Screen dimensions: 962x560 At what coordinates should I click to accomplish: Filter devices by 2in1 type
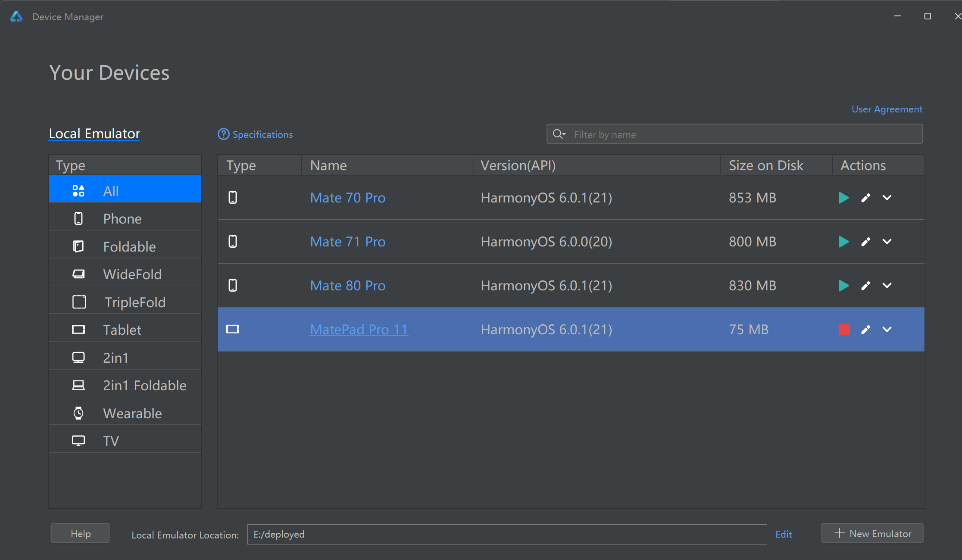click(125, 355)
